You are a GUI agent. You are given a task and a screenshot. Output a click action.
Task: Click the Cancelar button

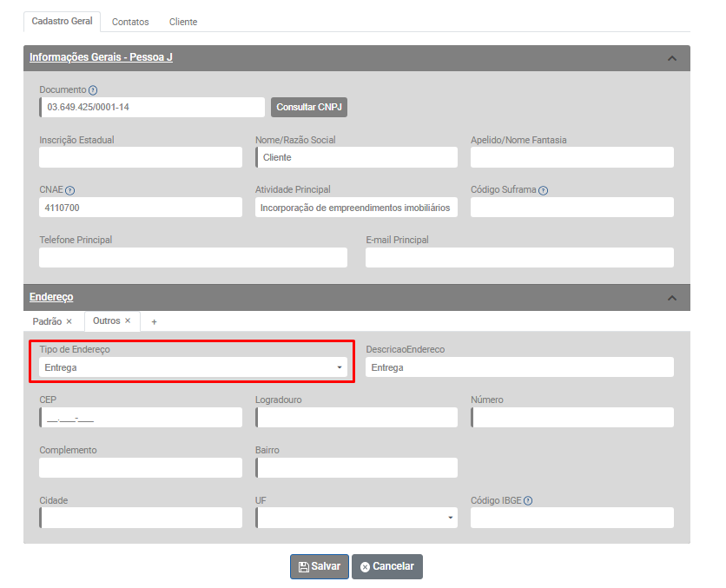[x=387, y=566]
